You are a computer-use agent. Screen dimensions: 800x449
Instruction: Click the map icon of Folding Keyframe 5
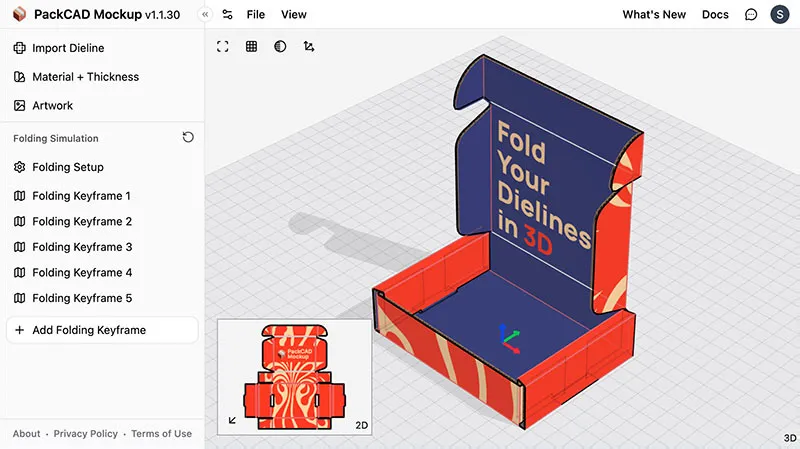point(19,298)
